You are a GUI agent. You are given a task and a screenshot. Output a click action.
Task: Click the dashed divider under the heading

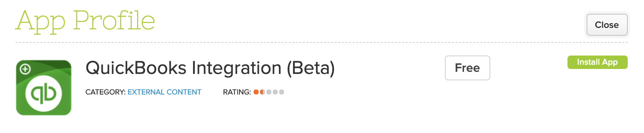(x=321, y=42)
